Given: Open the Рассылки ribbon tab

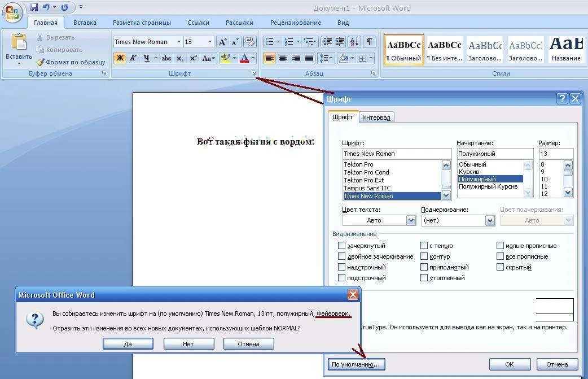Looking at the screenshot, I should point(239,23).
